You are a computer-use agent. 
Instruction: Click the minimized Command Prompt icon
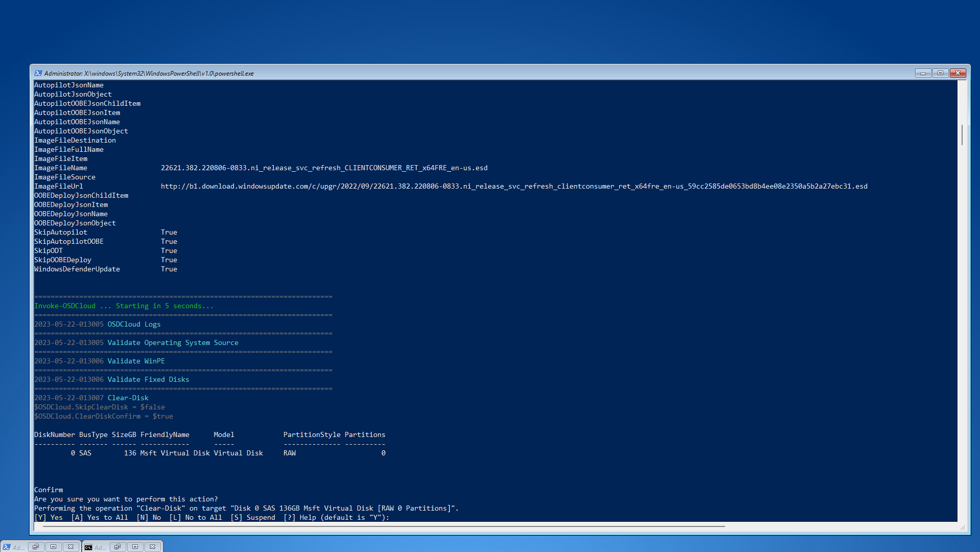tap(88, 547)
